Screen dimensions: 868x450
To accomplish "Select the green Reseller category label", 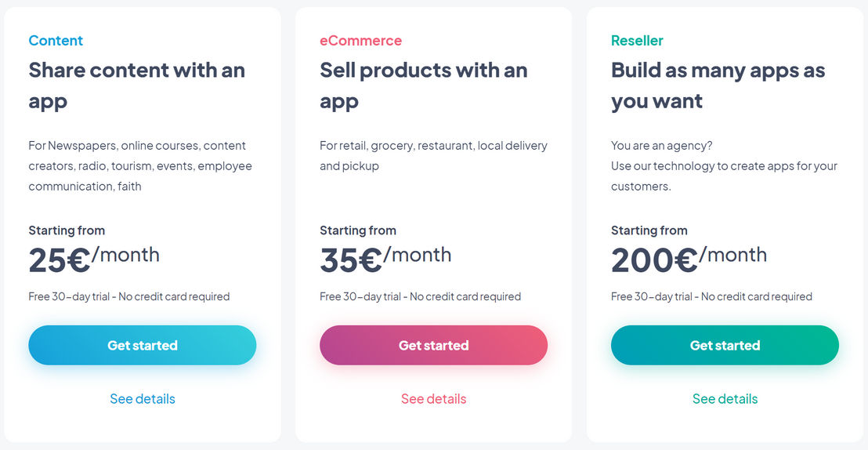I will coord(637,41).
